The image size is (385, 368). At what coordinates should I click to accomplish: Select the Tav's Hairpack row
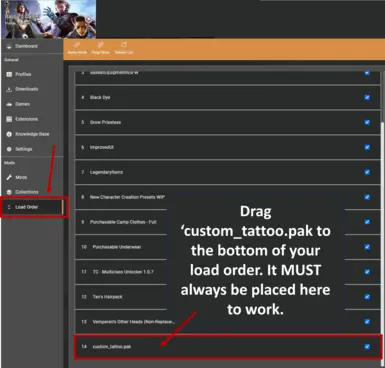pyautogui.click(x=227, y=297)
